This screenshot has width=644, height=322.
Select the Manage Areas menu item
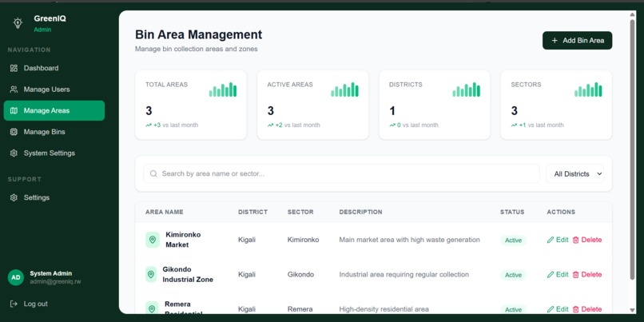point(54,110)
